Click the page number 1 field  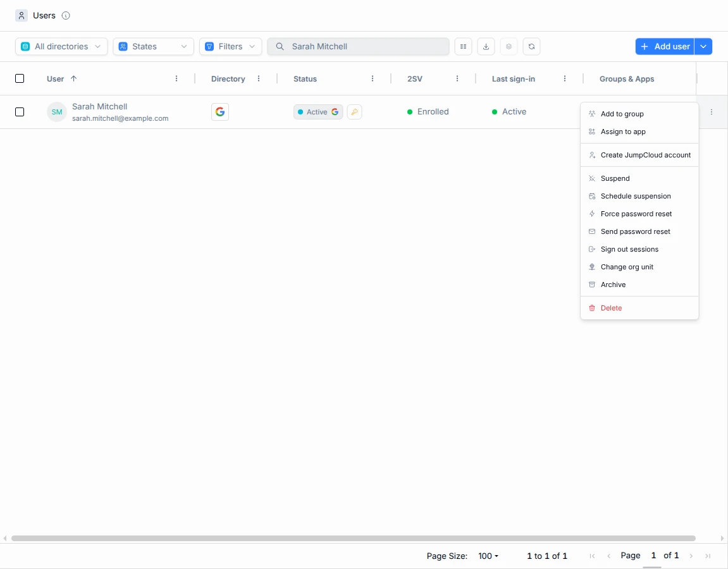[653, 556]
